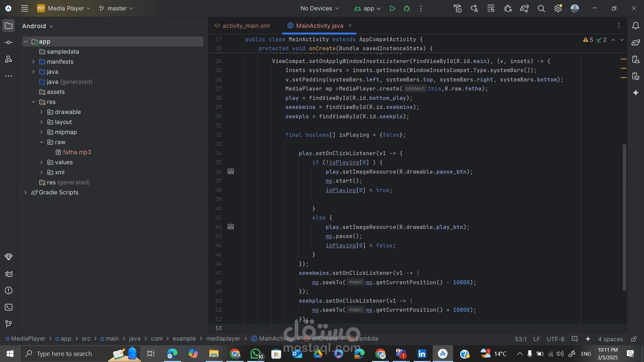This screenshot has height=362, width=644.
Task: Click gutter image icon on line 36
Action: [231, 172]
